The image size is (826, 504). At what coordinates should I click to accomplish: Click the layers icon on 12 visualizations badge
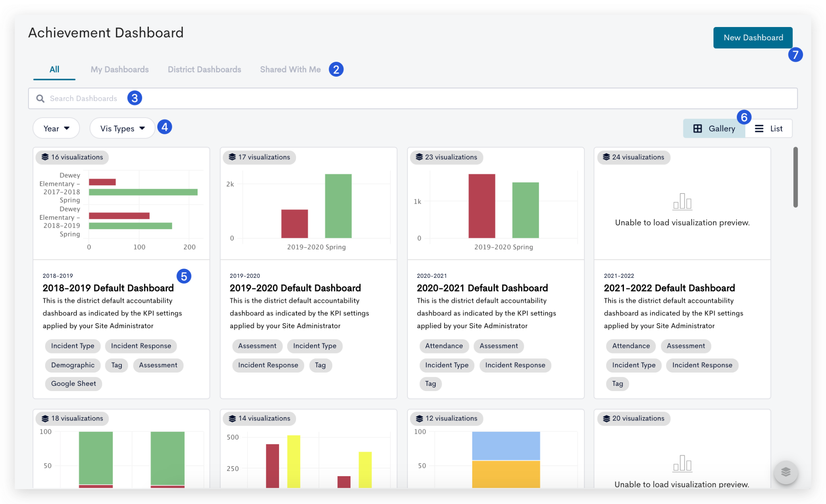point(419,419)
